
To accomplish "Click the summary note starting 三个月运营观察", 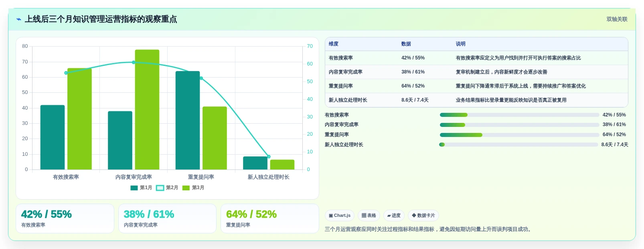I will tap(429, 229).
